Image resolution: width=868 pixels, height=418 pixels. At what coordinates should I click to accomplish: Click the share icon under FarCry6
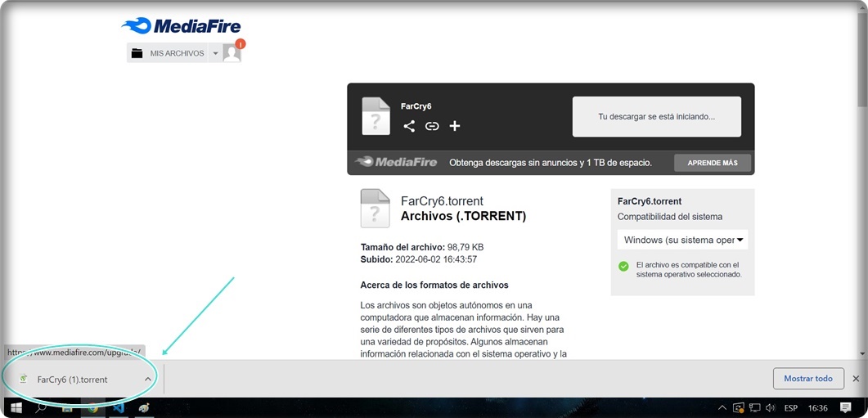point(409,126)
